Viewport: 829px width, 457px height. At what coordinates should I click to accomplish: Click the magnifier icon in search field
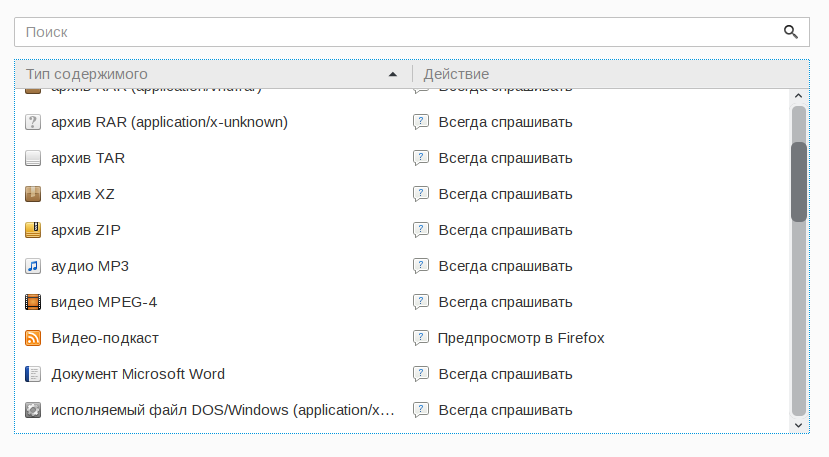tap(790, 32)
